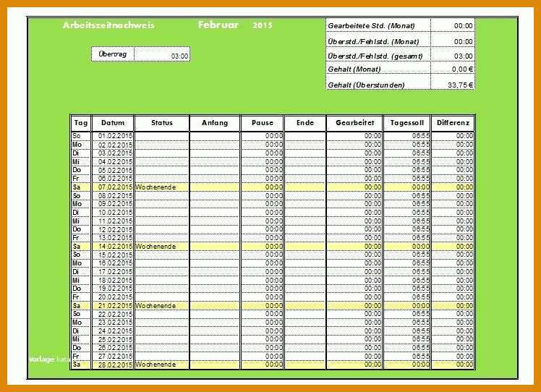The height and width of the screenshot is (392, 541).
Task: Select date cell 13.02.2015
Action: pyautogui.click(x=113, y=238)
